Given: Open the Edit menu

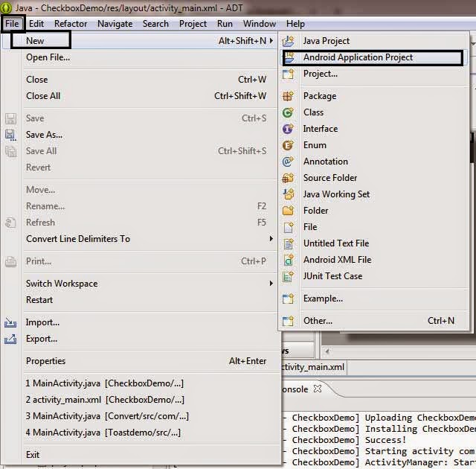Looking at the screenshot, I should [x=36, y=24].
